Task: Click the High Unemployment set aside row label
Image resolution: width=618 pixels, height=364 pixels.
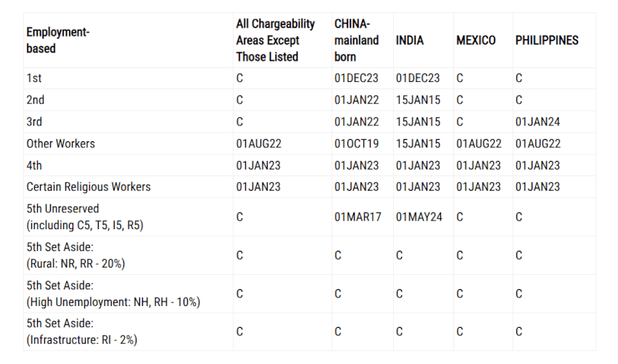Action: coord(113,294)
